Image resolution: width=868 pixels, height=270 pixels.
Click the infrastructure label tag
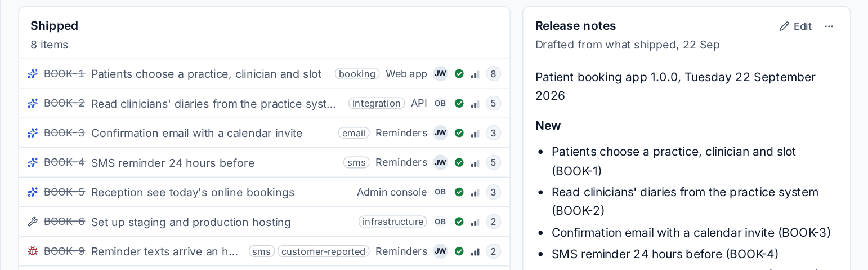(393, 222)
